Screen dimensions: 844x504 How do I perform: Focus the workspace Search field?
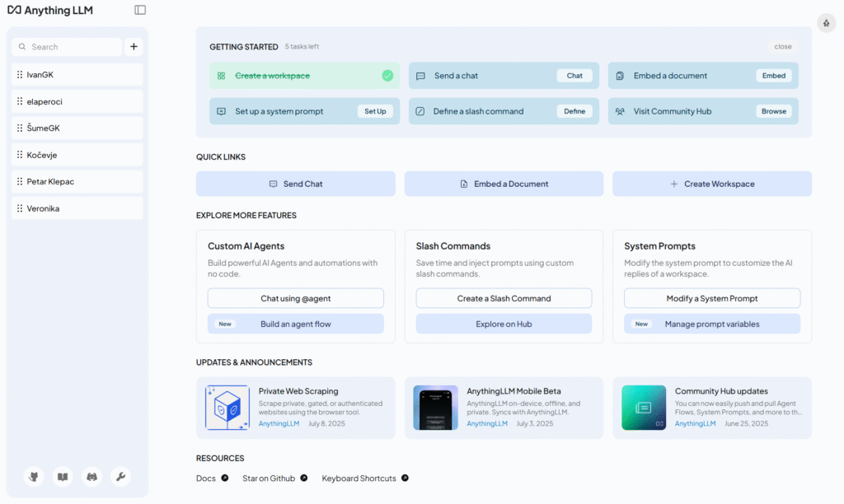[70, 47]
